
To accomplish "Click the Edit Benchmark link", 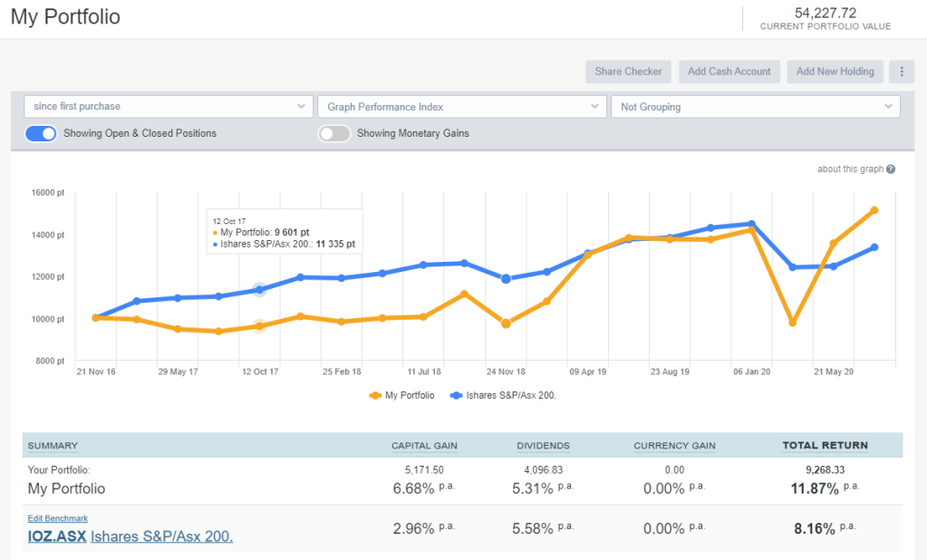I will [58, 518].
